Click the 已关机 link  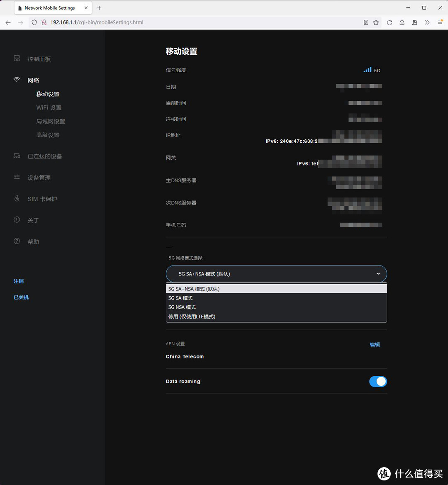point(21,297)
